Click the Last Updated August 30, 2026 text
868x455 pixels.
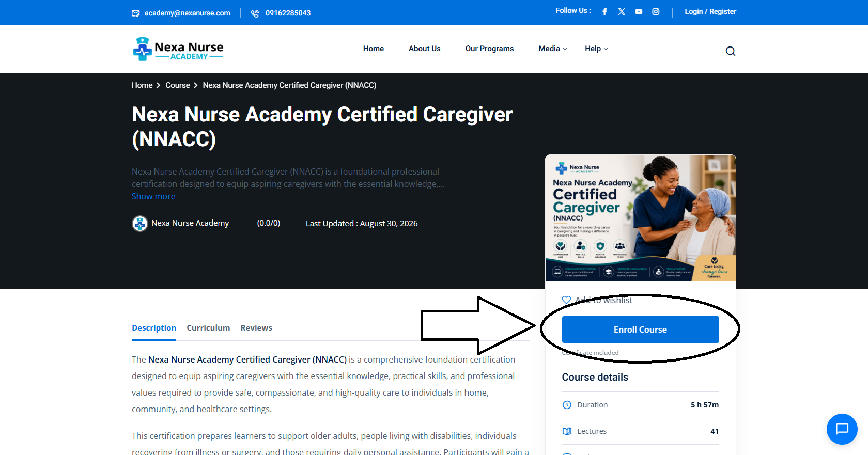click(362, 224)
